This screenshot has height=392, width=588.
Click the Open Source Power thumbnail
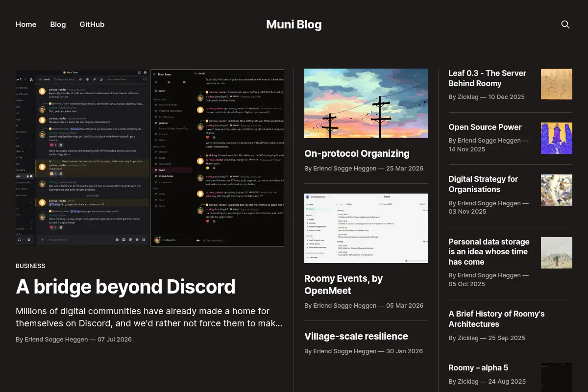(x=557, y=138)
